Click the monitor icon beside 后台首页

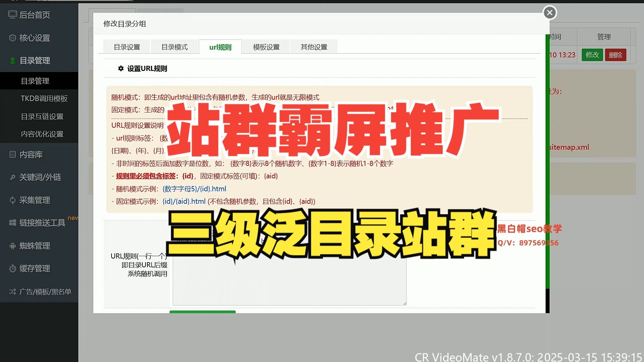13,15
